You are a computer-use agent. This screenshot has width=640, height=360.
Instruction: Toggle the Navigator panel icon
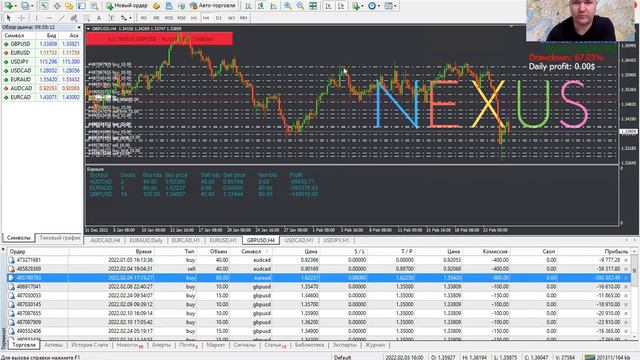(x=69, y=6)
